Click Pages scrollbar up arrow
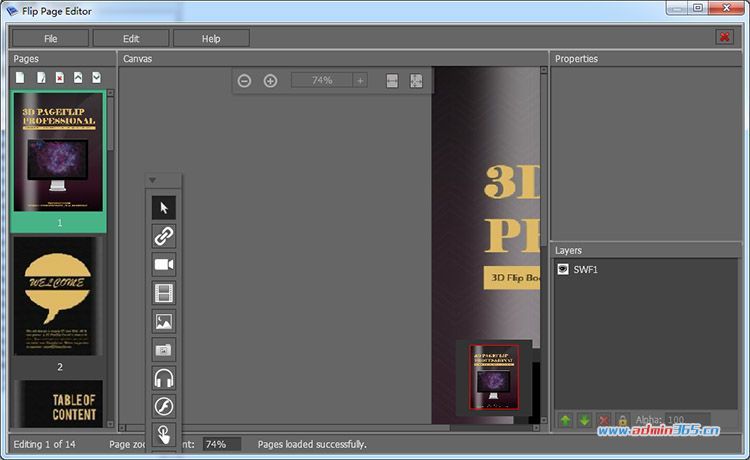 [110, 93]
